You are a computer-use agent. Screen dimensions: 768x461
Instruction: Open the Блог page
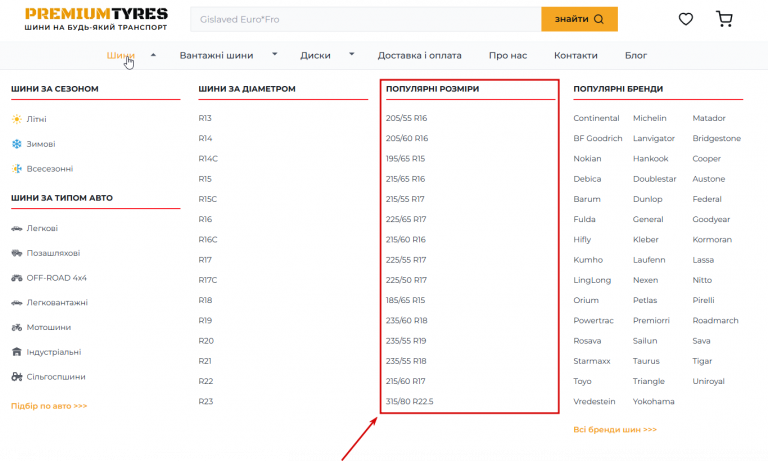(636, 55)
